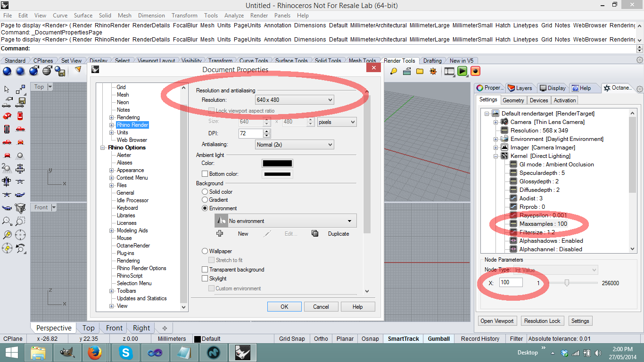Click the zoom magnifier tool icon
The image size is (644, 362).
tap(7, 221)
